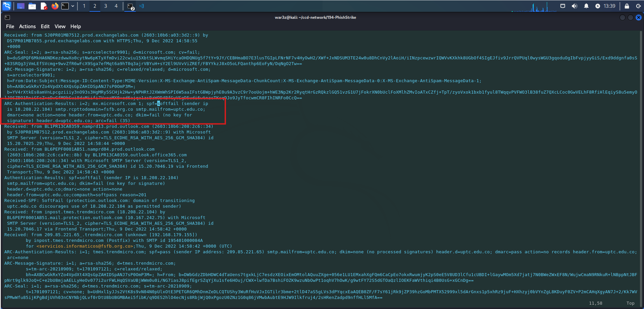Click 'Received-SPF: SoftFail' header text
The image size is (644, 309).
click(x=34, y=201)
